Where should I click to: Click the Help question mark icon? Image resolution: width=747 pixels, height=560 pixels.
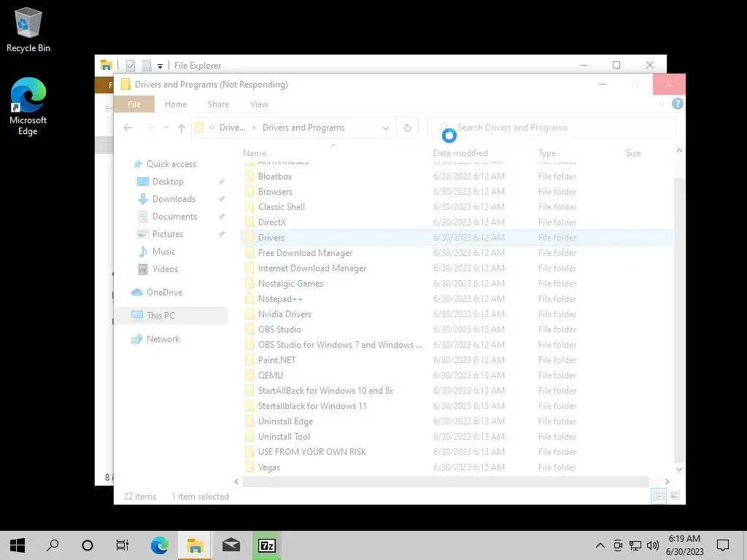click(x=678, y=104)
